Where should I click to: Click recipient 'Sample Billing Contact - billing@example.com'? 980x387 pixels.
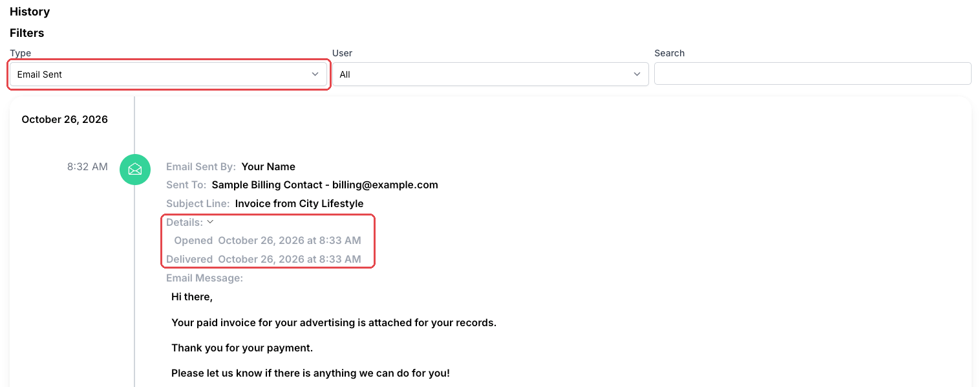[x=325, y=185]
